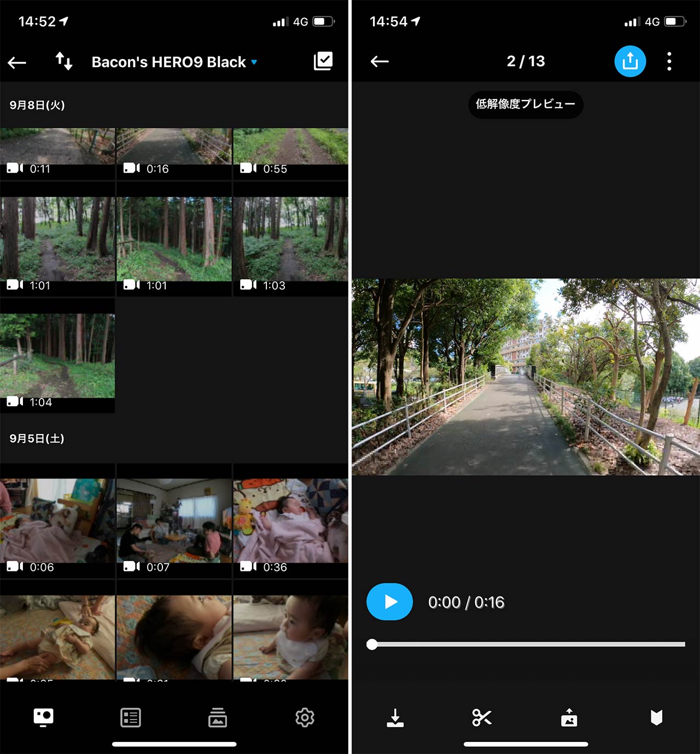Tap the sort order arrows icon

(x=64, y=61)
